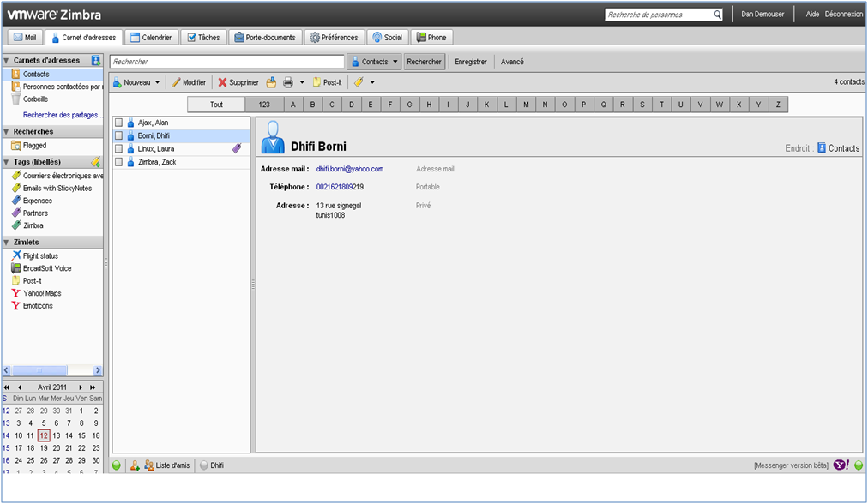Check the Ajax, Alan checkbox

(x=118, y=123)
